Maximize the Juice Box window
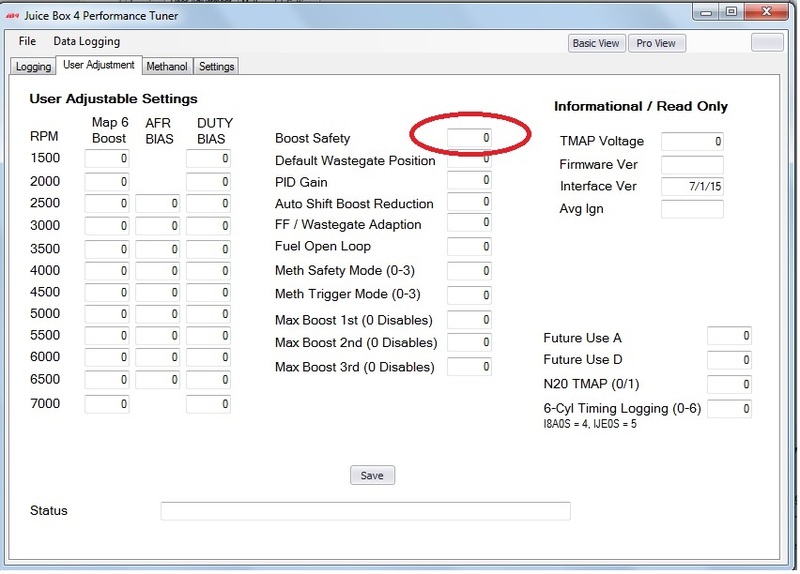This screenshot has height=574, width=800. click(x=731, y=12)
